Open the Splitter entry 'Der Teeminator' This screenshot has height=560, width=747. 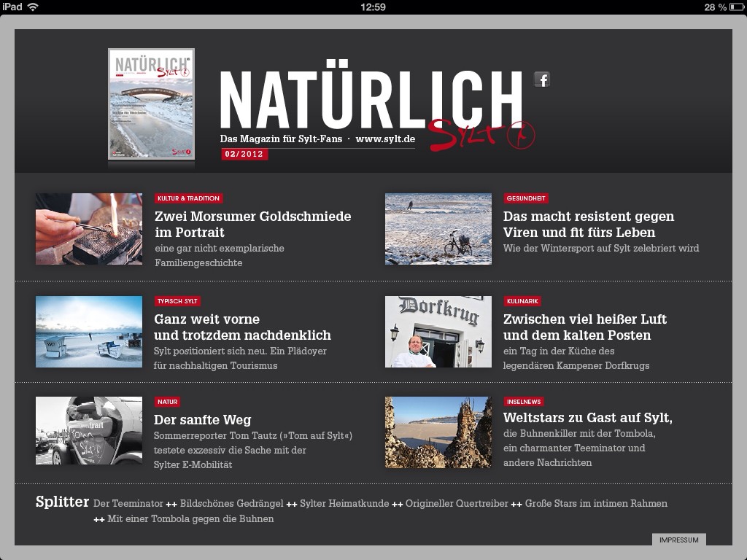coord(128,503)
